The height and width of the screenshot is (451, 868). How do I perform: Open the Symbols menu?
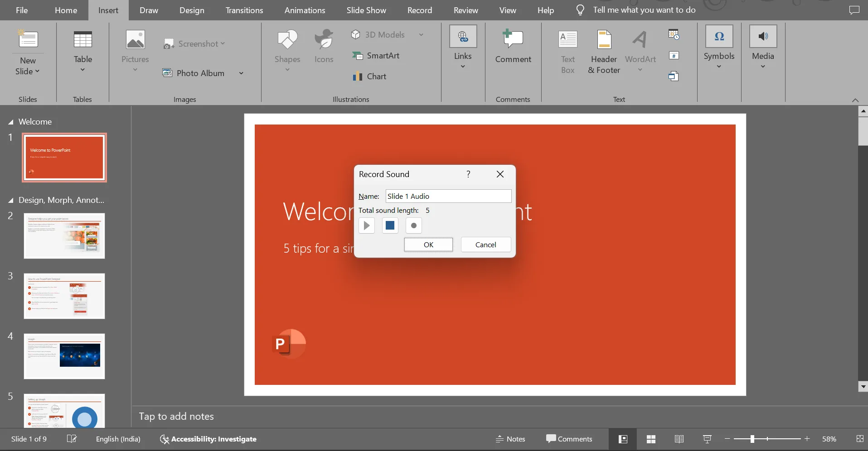(x=719, y=47)
